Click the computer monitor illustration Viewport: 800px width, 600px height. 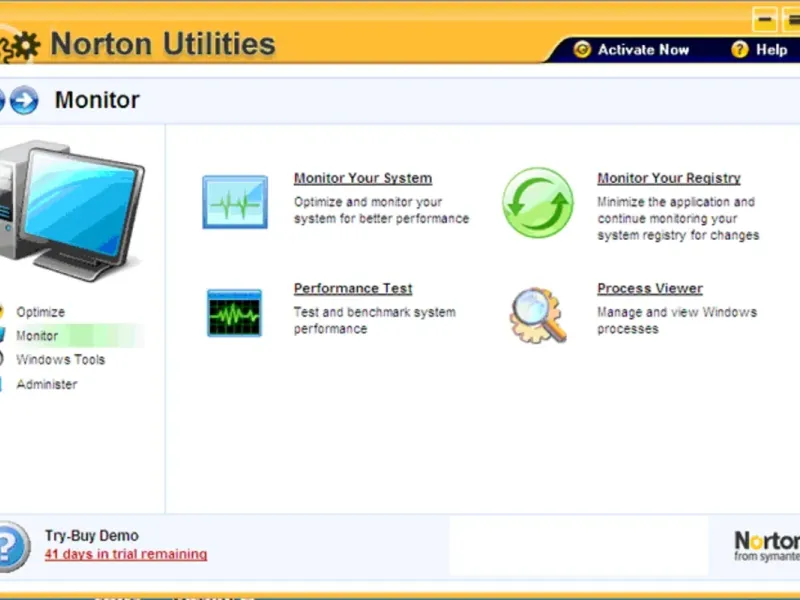pyautogui.click(x=71, y=210)
